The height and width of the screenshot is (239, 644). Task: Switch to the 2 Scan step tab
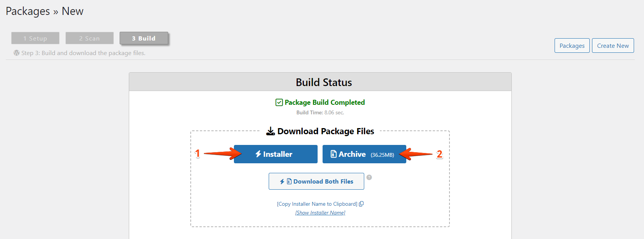(x=89, y=38)
